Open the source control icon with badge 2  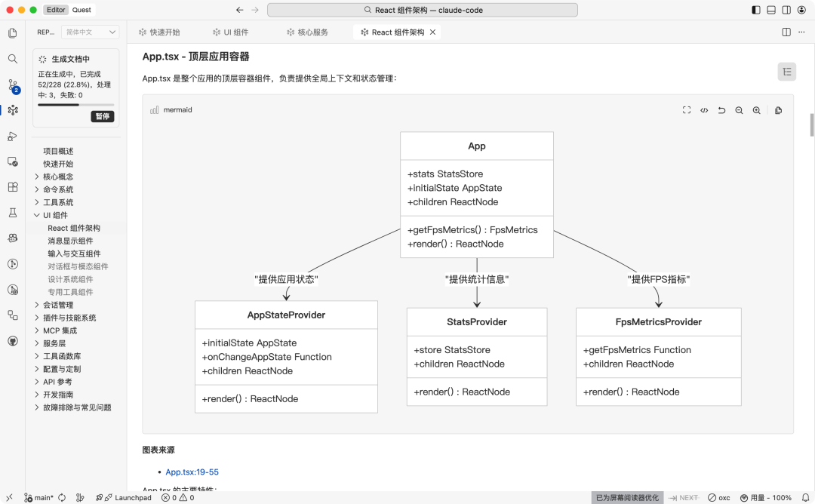(x=12, y=85)
